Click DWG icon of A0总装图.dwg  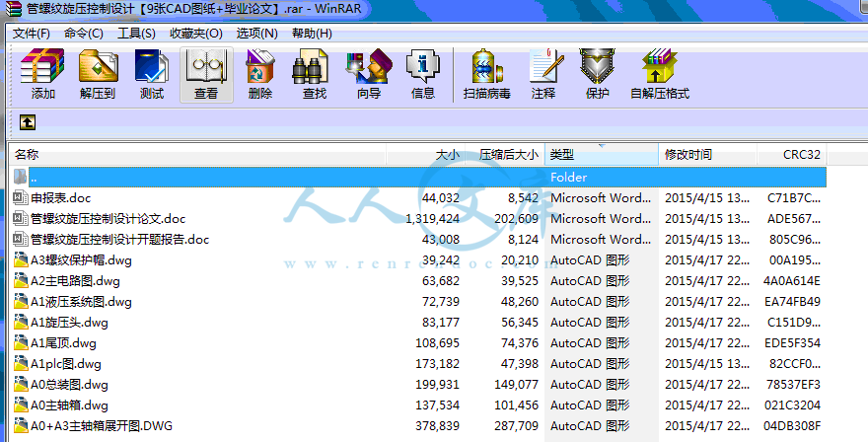[21, 385]
